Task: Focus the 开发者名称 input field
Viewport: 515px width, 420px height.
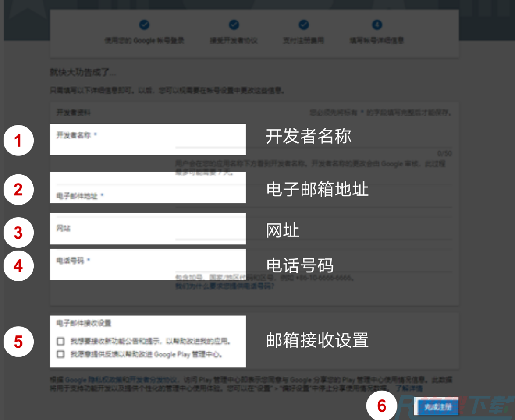Action: click(313, 144)
